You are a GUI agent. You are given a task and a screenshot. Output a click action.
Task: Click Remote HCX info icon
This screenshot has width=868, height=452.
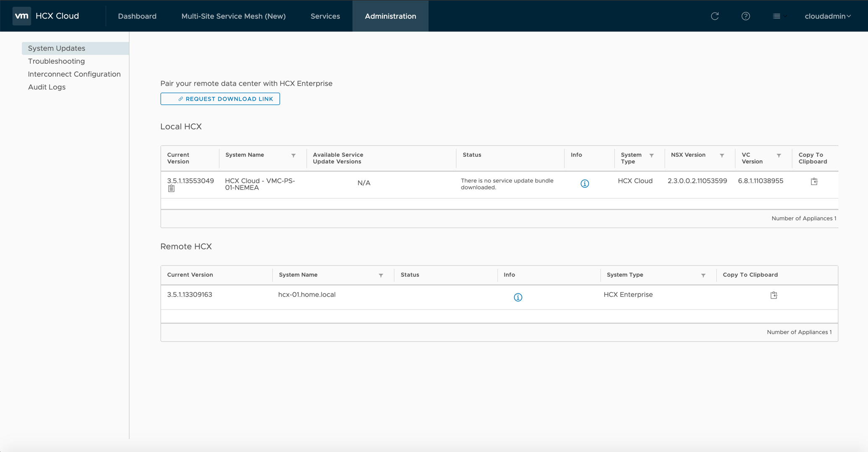coord(518,297)
